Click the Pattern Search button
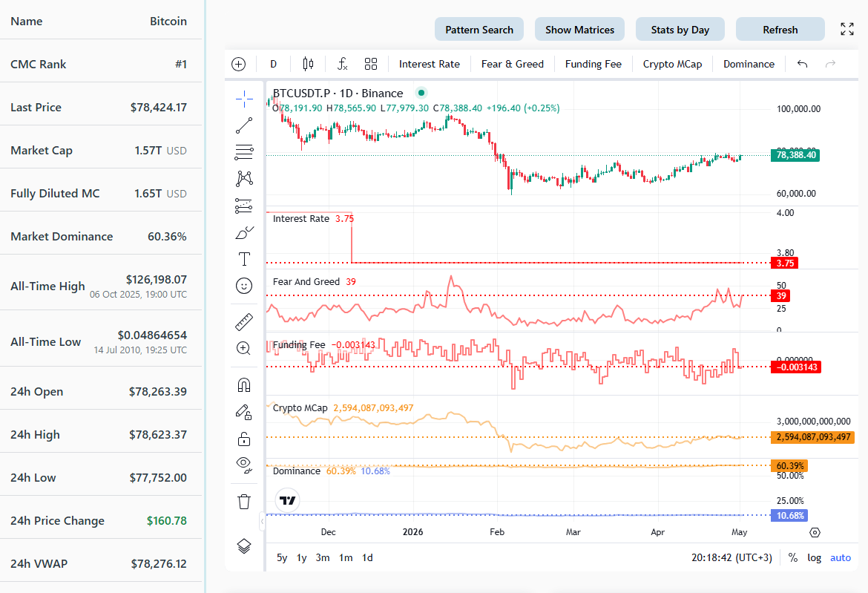 point(479,30)
